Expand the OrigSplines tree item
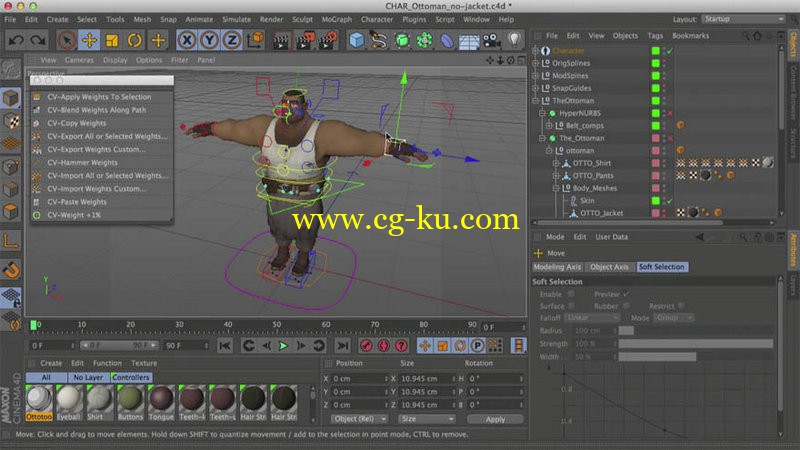 coord(536,63)
